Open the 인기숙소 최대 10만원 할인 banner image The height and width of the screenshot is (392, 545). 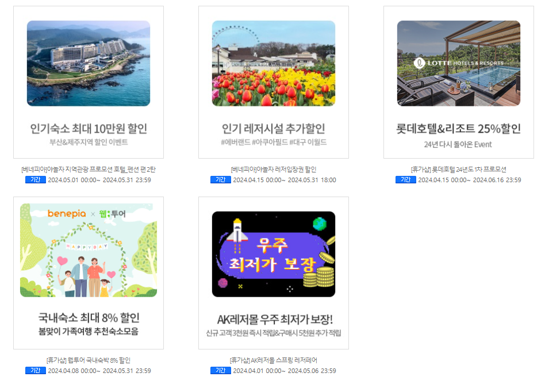[87, 63]
